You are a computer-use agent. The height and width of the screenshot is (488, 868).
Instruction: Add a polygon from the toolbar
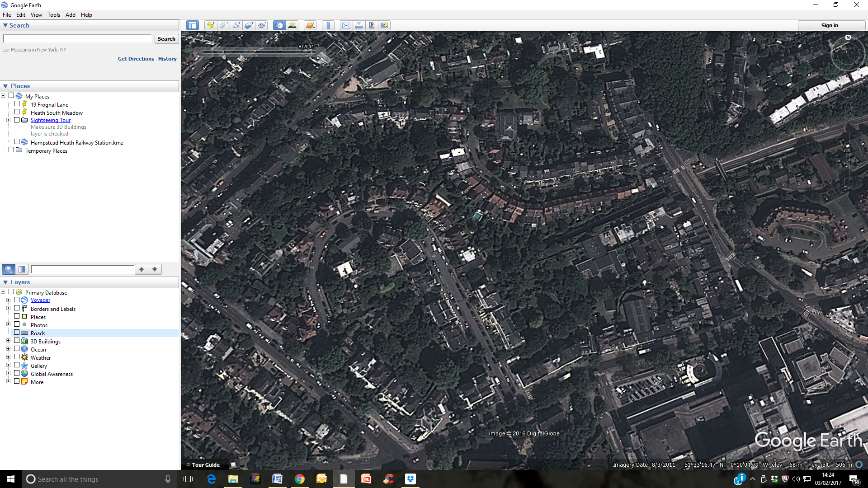coord(223,25)
